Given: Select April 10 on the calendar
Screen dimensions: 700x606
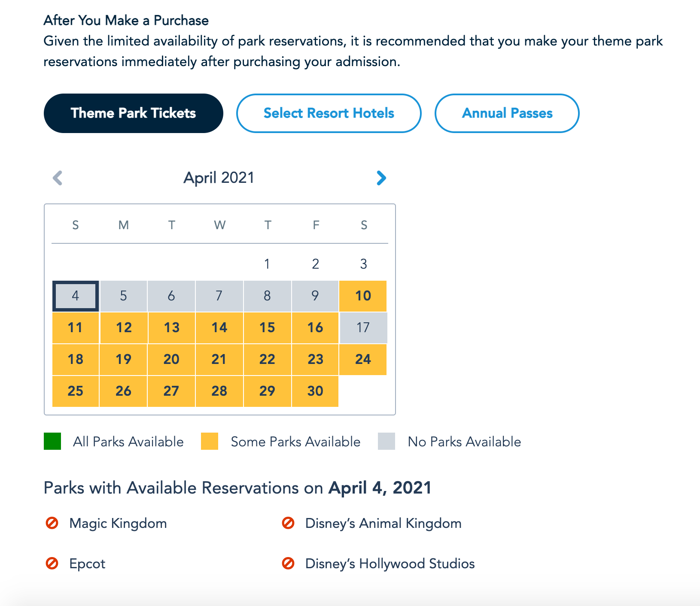Looking at the screenshot, I should click(363, 296).
